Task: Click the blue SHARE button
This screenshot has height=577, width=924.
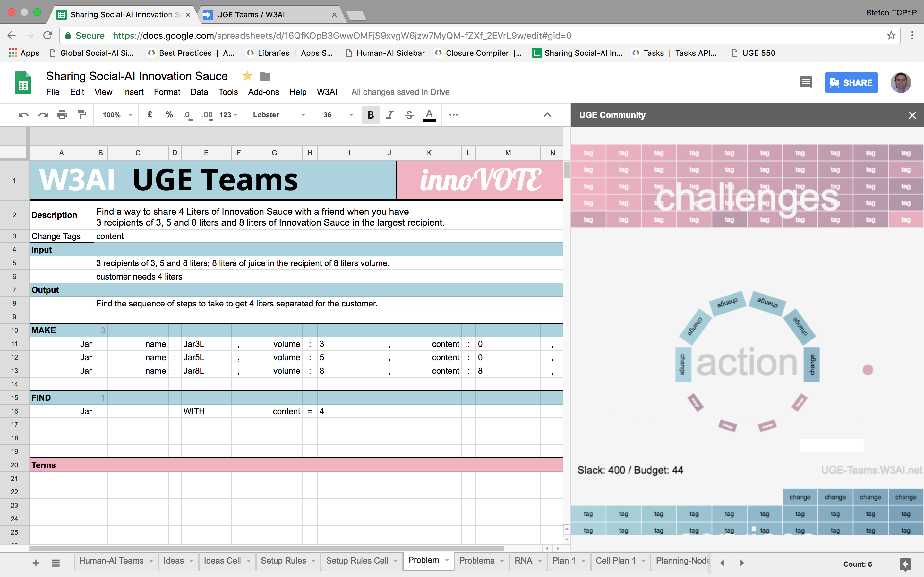Action: coord(851,83)
